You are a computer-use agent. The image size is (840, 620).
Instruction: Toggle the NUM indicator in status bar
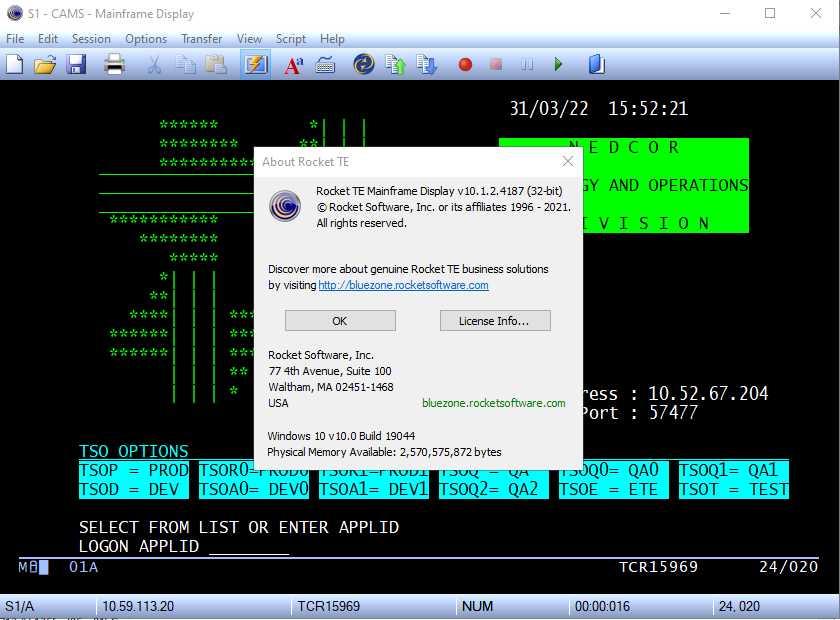(x=477, y=606)
